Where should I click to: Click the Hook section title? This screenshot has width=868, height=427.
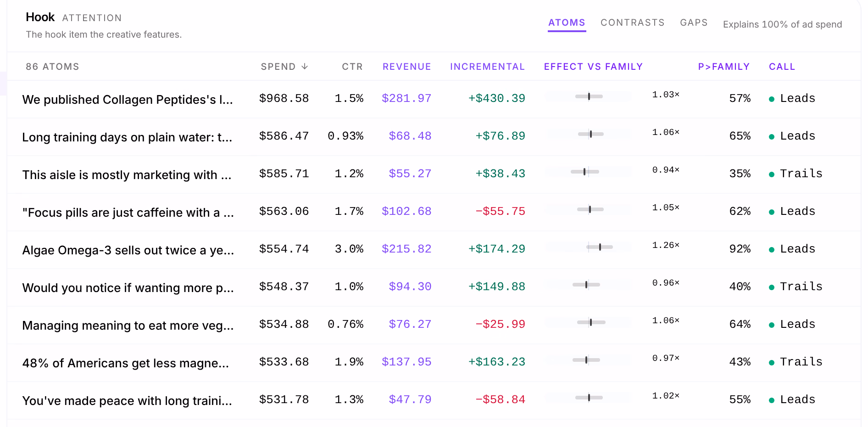coord(40,17)
